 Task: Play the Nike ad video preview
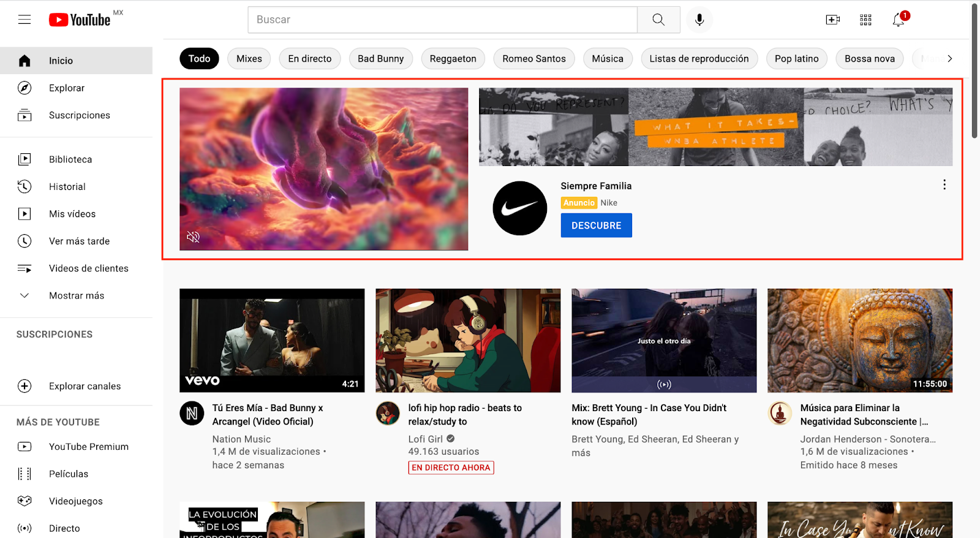point(324,169)
